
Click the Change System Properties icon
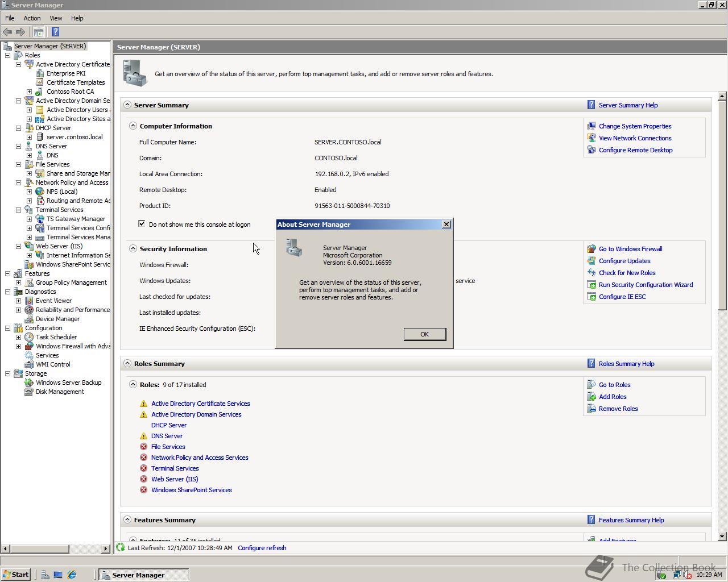pyautogui.click(x=591, y=126)
